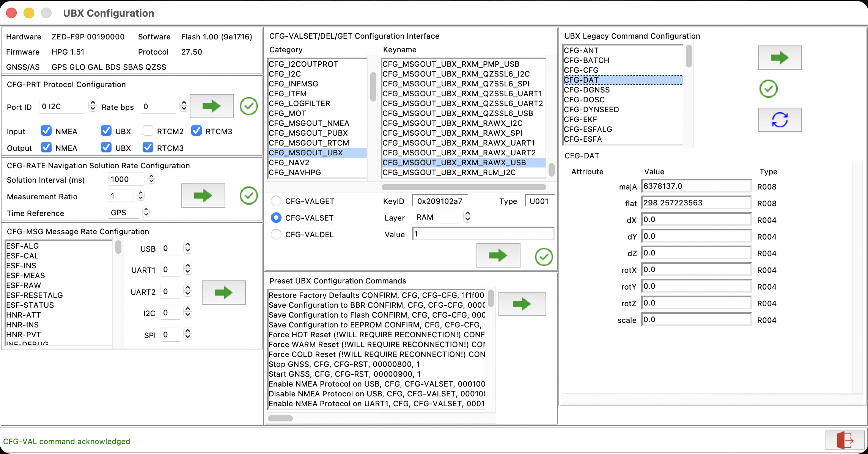Click the red exit icon bottom right
This screenshot has width=868, height=454.
(x=845, y=440)
